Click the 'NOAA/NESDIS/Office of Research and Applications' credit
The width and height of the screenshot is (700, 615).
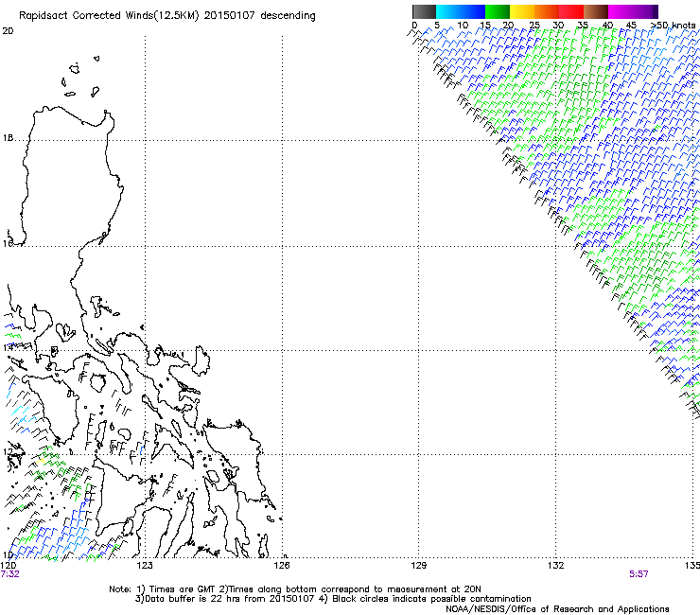[x=557, y=608]
